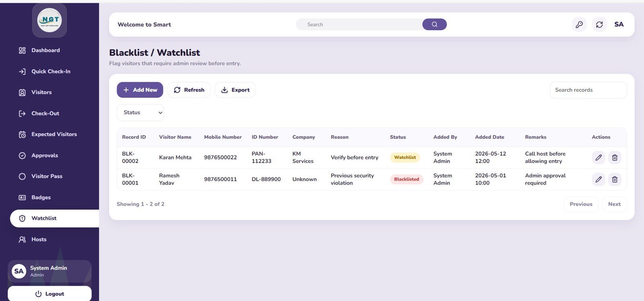
Task: Click the Approvals checkmark icon
Action: coord(22,155)
